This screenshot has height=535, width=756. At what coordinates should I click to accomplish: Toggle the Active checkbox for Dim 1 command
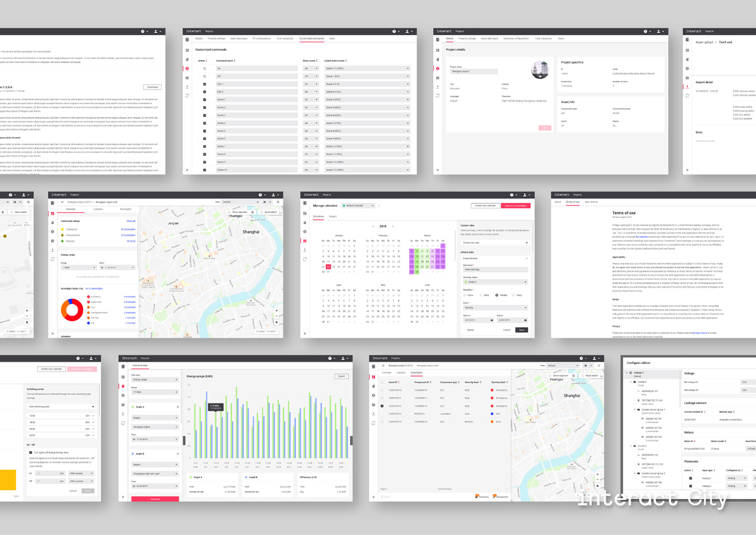(204, 84)
